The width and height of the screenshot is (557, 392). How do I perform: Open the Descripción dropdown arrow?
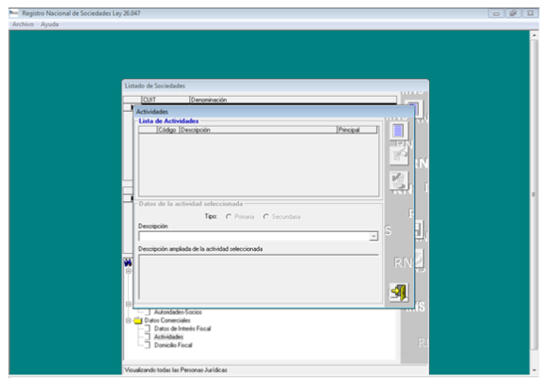[373, 236]
